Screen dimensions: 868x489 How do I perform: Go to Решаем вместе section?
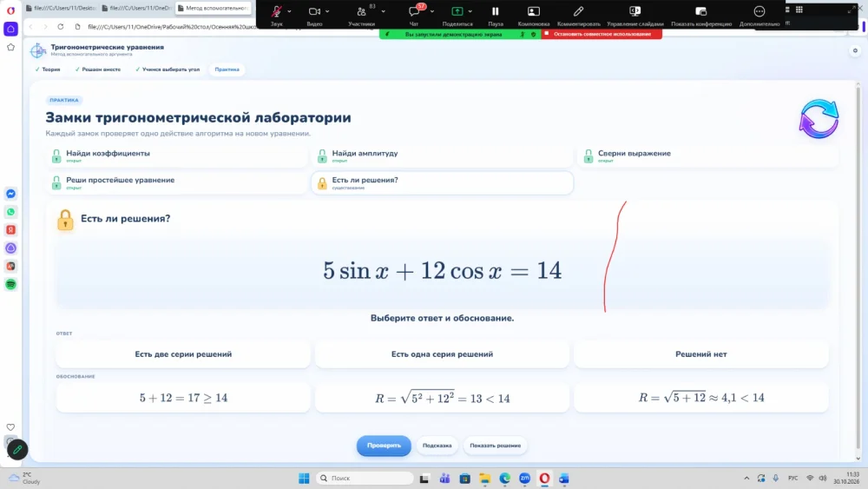(x=98, y=69)
